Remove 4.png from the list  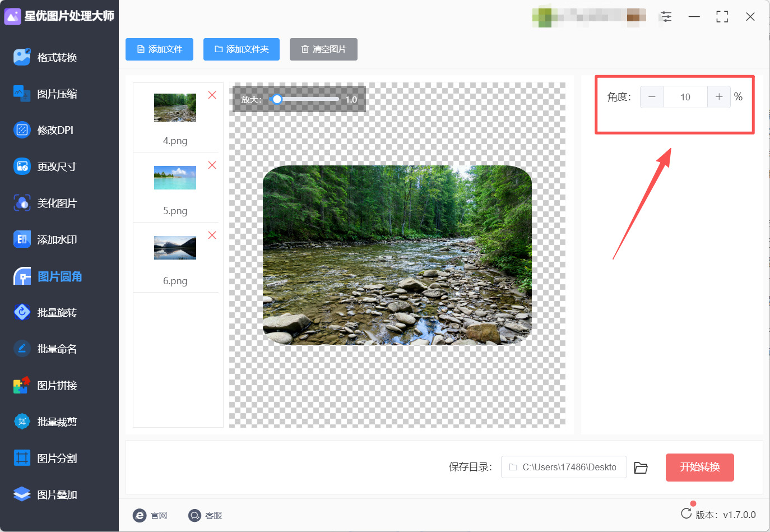tap(212, 95)
